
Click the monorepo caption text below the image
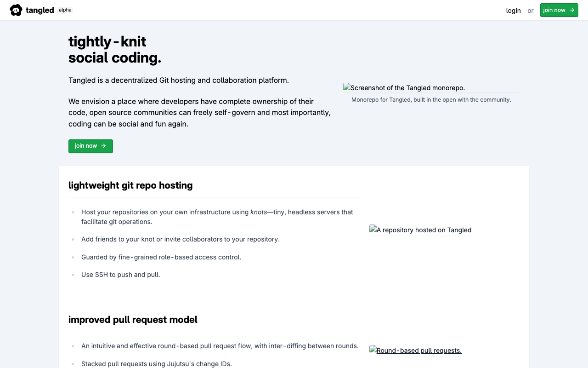click(x=431, y=99)
